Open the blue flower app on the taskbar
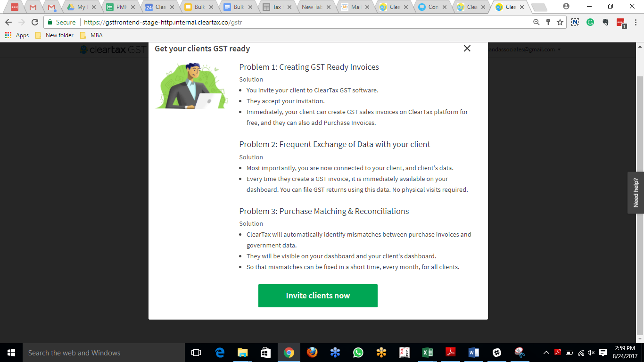Image resolution: width=644 pixels, height=362 pixels. click(335, 353)
